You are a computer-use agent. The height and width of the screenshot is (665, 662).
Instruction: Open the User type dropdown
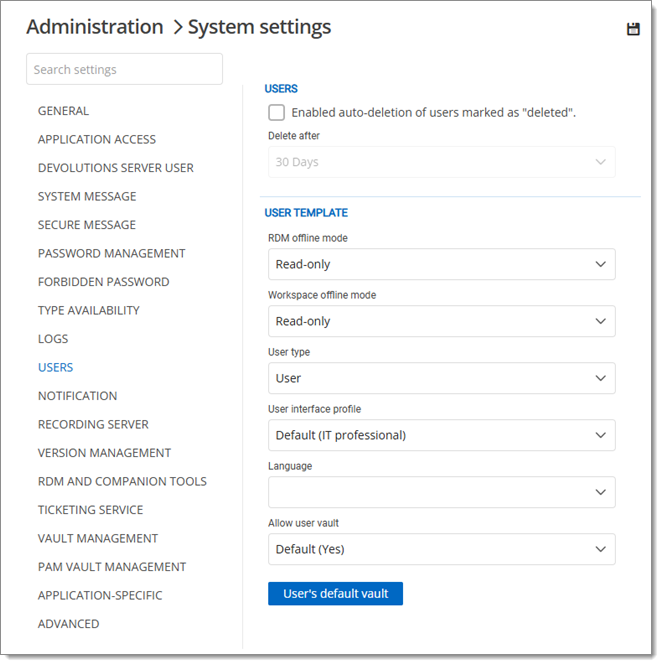pyautogui.click(x=441, y=378)
